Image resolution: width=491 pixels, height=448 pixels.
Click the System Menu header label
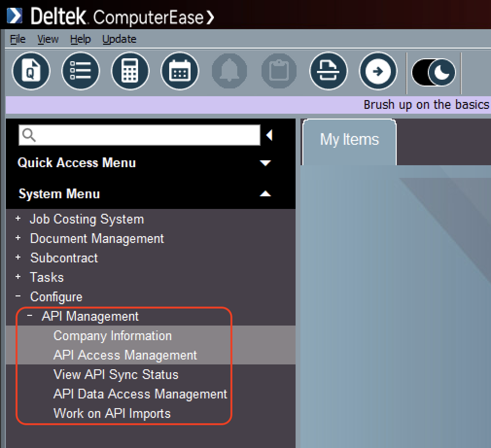[x=59, y=194]
